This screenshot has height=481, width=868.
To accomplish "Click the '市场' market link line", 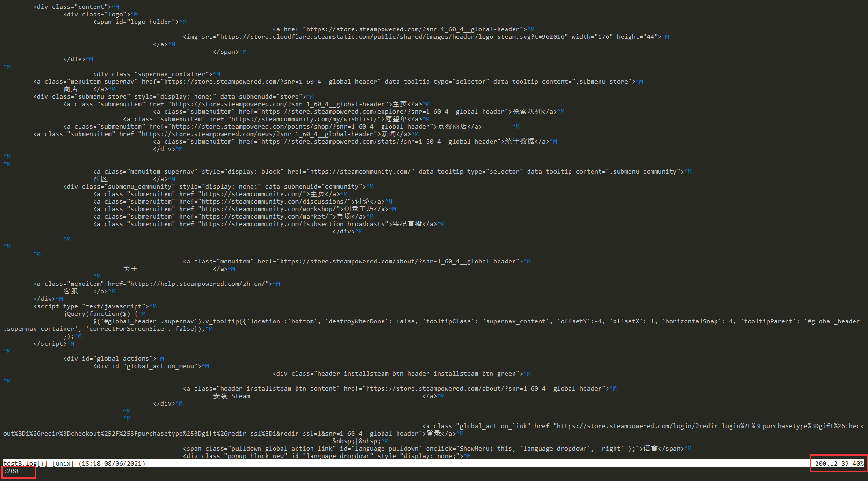I will tap(233, 216).
